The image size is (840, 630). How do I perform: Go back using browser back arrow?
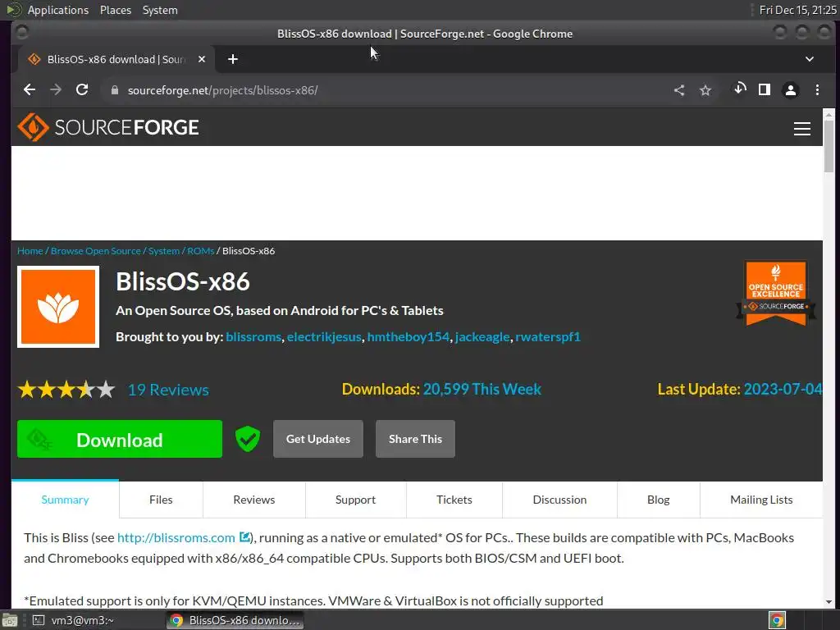tap(30, 90)
